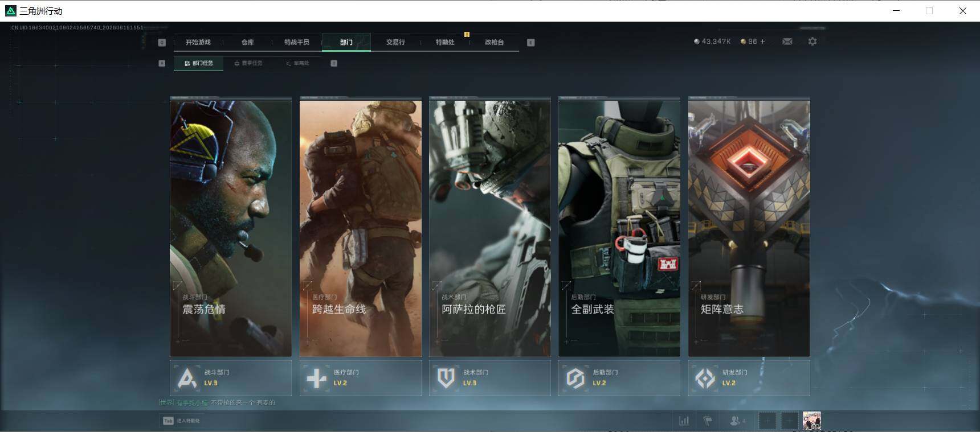Open the friends list icon
This screenshot has height=432, width=980.
[x=737, y=421]
